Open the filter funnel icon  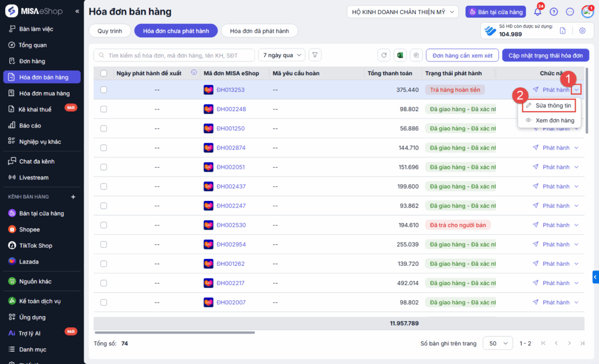315,55
